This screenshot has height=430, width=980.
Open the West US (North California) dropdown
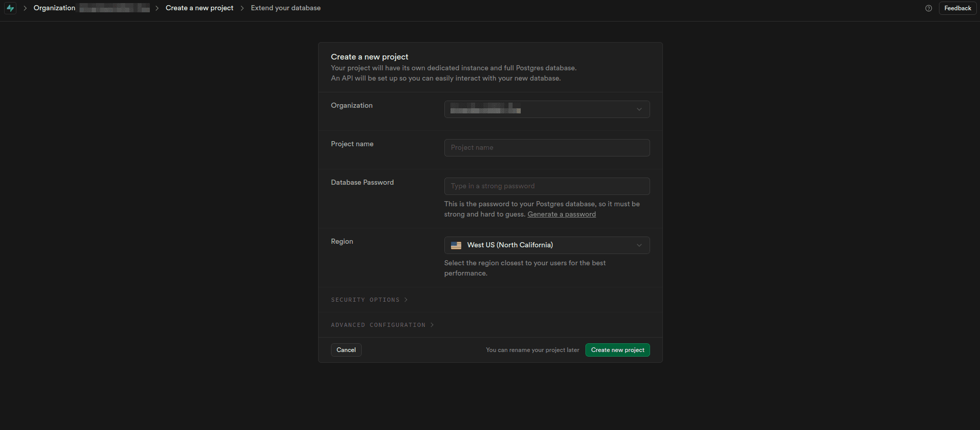[546, 245]
